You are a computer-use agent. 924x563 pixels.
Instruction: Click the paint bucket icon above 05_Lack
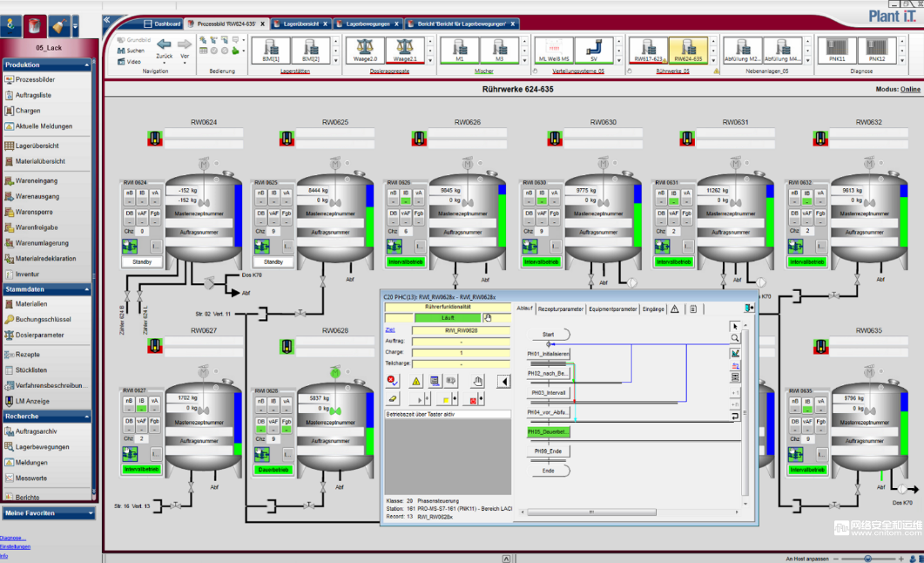click(x=35, y=25)
